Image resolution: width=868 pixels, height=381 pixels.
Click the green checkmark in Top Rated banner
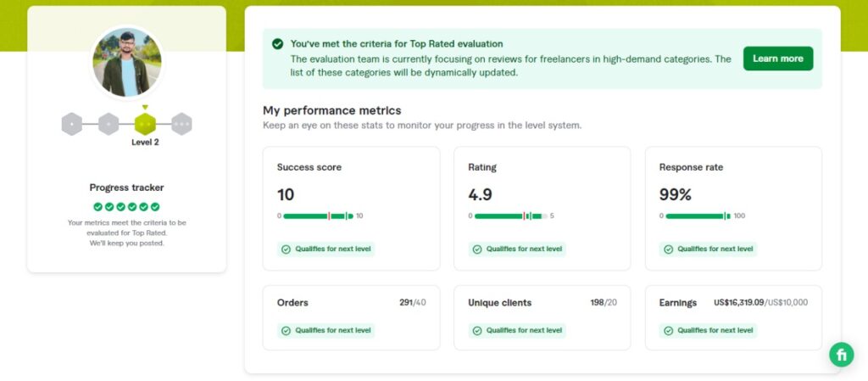click(x=278, y=44)
